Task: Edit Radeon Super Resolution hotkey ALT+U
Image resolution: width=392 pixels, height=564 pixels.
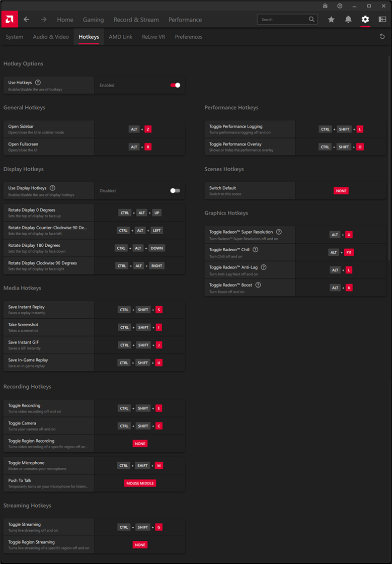Action: pyautogui.click(x=341, y=235)
